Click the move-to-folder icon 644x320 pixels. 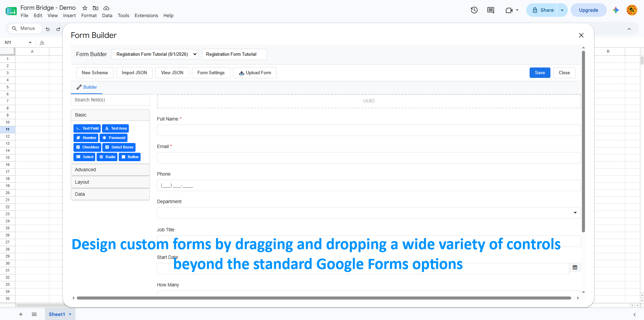tap(96, 8)
